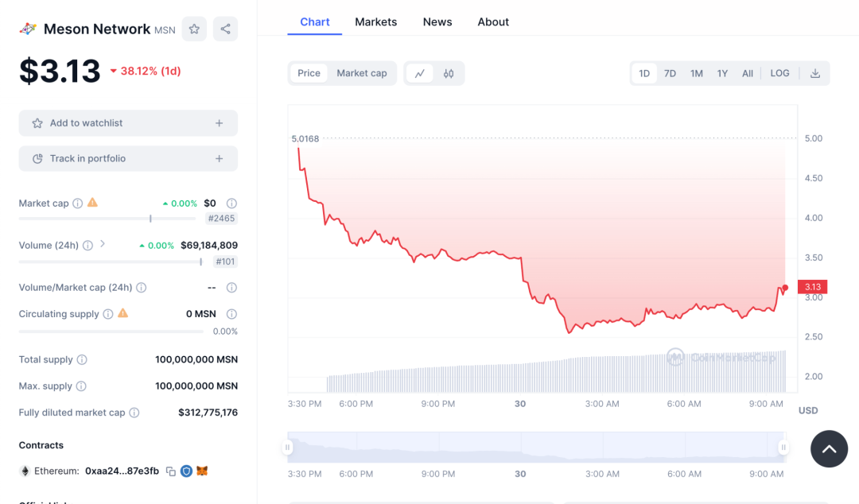This screenshot has width=859, height=504.
Task: Select the 7D time range
Action: (x=670, y=73)
